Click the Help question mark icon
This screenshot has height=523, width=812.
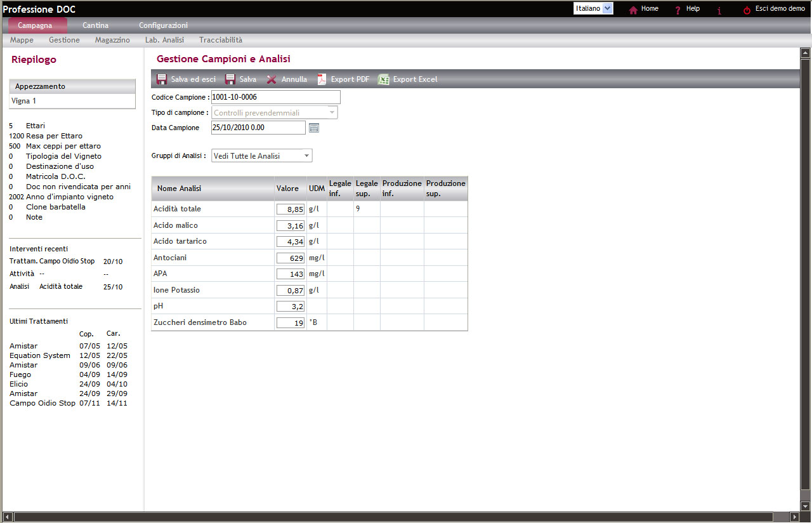click(678, 10)
